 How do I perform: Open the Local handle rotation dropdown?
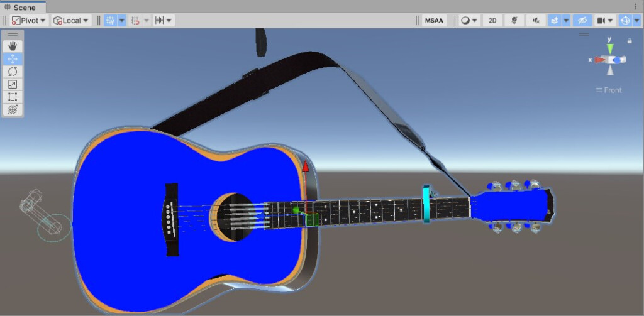point(72,21)
